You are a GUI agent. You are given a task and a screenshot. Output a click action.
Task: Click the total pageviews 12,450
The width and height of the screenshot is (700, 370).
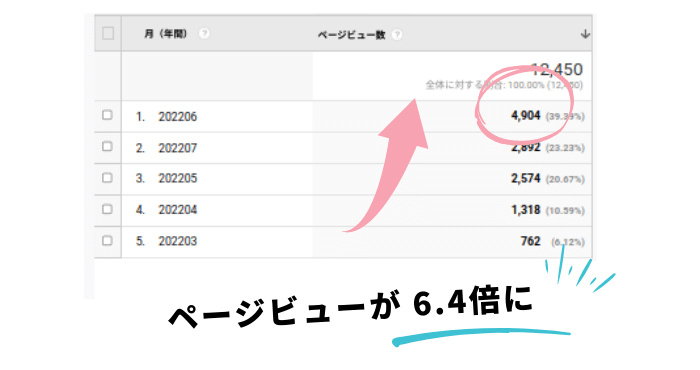pyautogui.click(x=557, y=70)
